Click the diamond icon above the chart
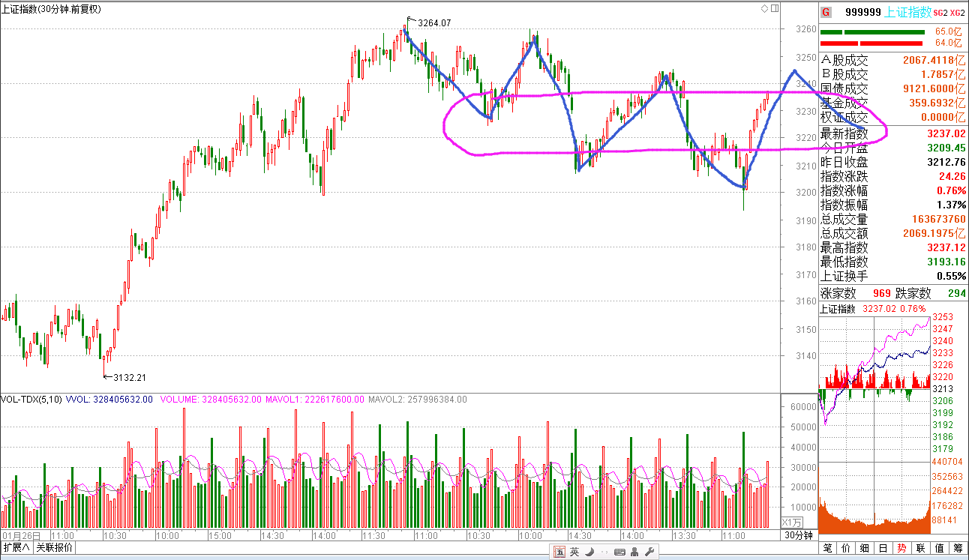The width and height of the screenshot is (969, 560). tap(764, 9)
